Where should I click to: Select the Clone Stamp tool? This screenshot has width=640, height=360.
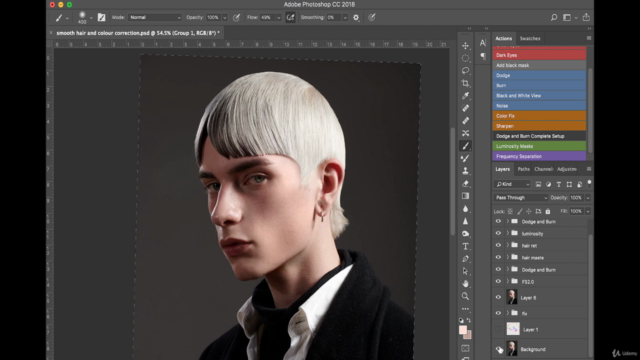[x=465, y=171]
